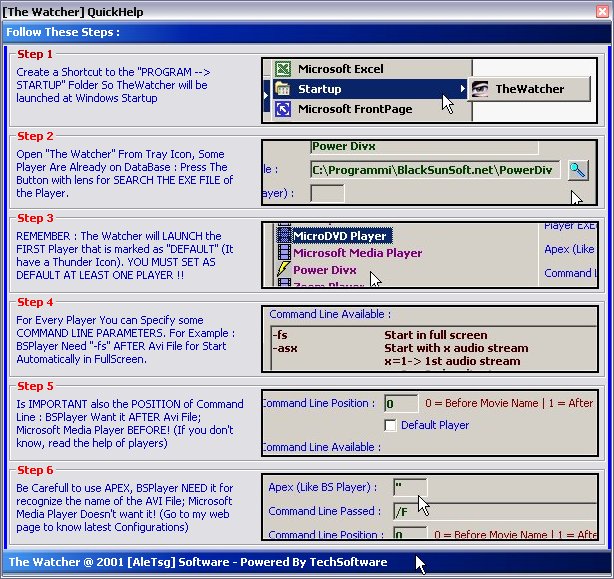Click 'Start in full screen' description
Viewport: 614px width, 579px height.
(x=436, y=335)
